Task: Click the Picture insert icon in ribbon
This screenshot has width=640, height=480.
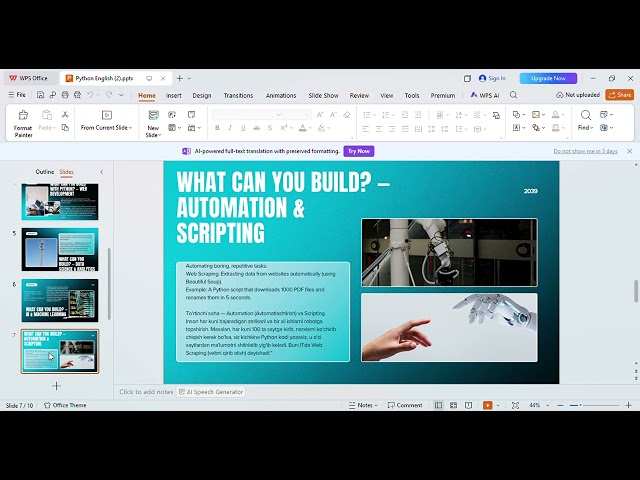Action: [536, 115]
